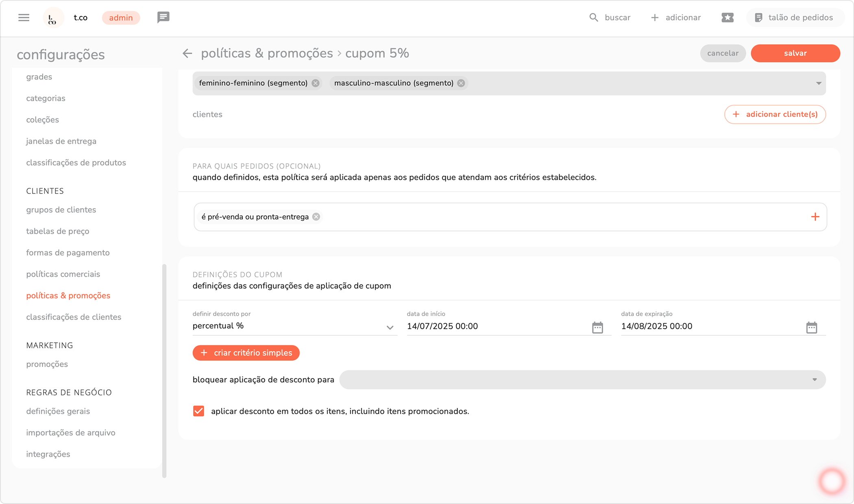854x504 pixels.
Task: Click the salvar button
Action: point(795,53)
